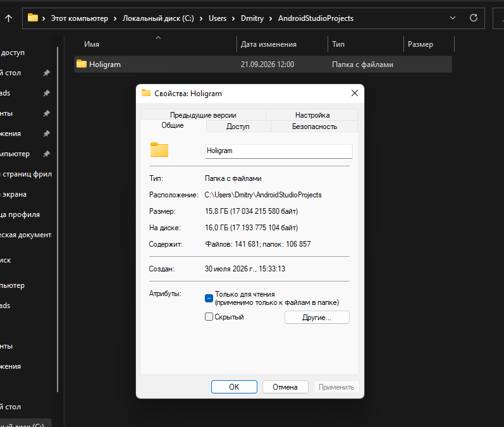Open the 'Предыдущие версии' tab
504x427 pixels.
(x=203, y=115)
